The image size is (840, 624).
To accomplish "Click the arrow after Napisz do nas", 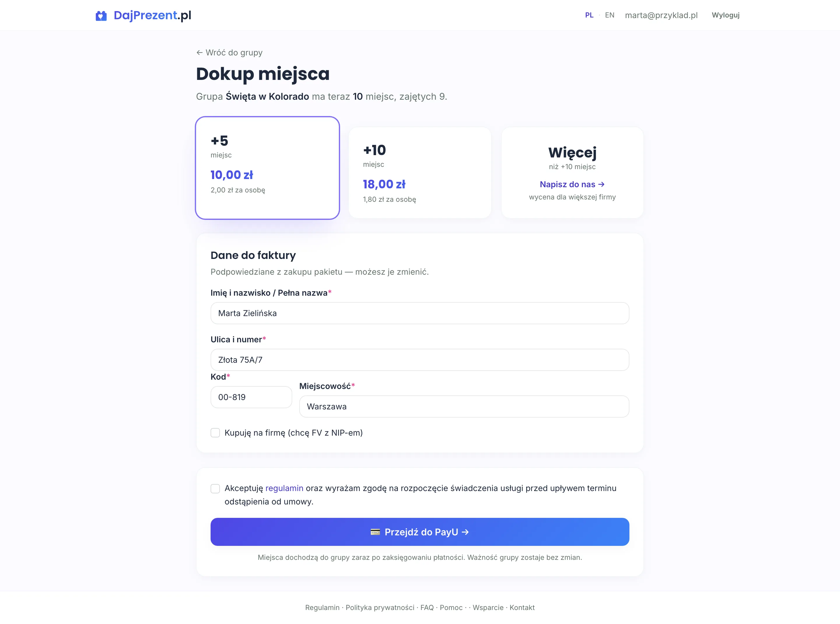I will pyautogui.click(x=601, y=184).
